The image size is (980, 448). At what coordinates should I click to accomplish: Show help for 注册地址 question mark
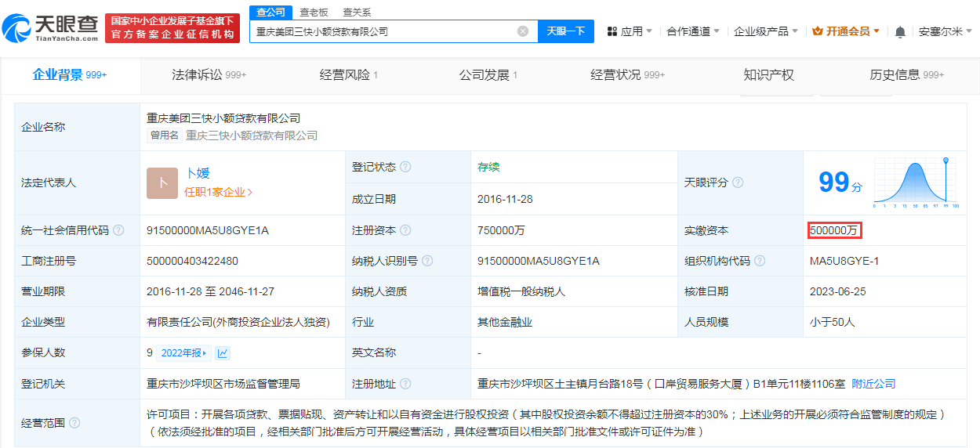pyautogui.click(x=405, y=384)
